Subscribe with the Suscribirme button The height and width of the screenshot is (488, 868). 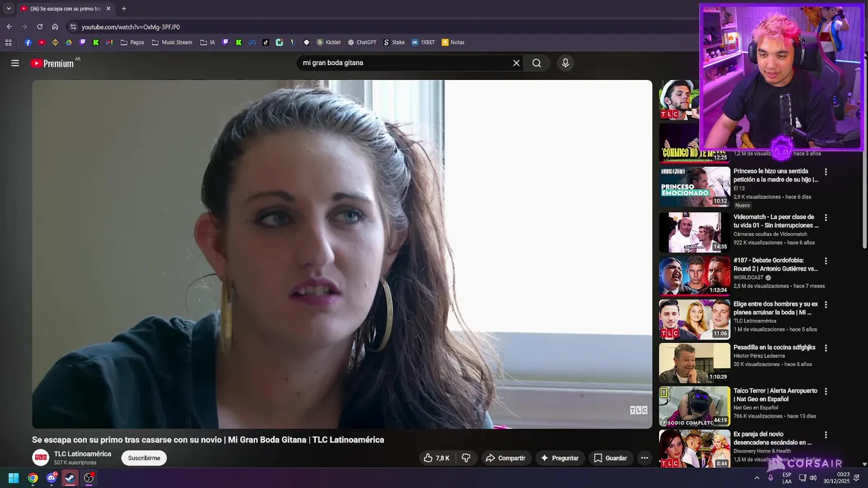pos(144,458)
